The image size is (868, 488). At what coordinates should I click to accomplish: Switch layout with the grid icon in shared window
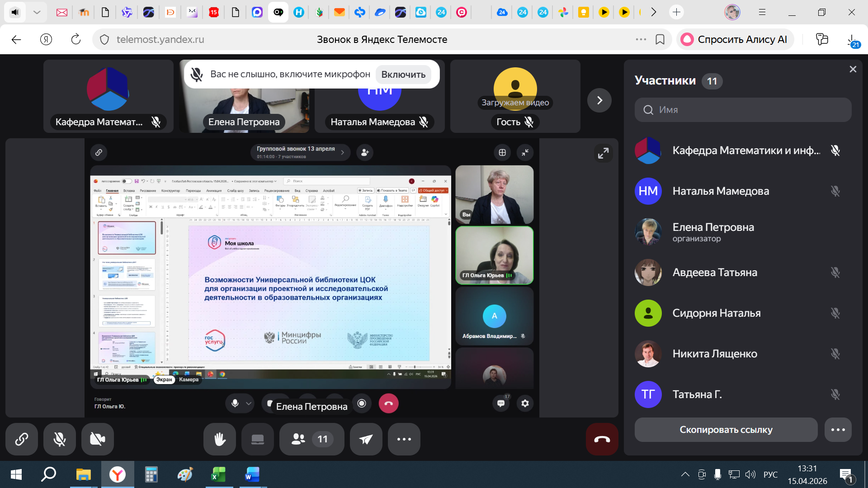coord(502,153)
